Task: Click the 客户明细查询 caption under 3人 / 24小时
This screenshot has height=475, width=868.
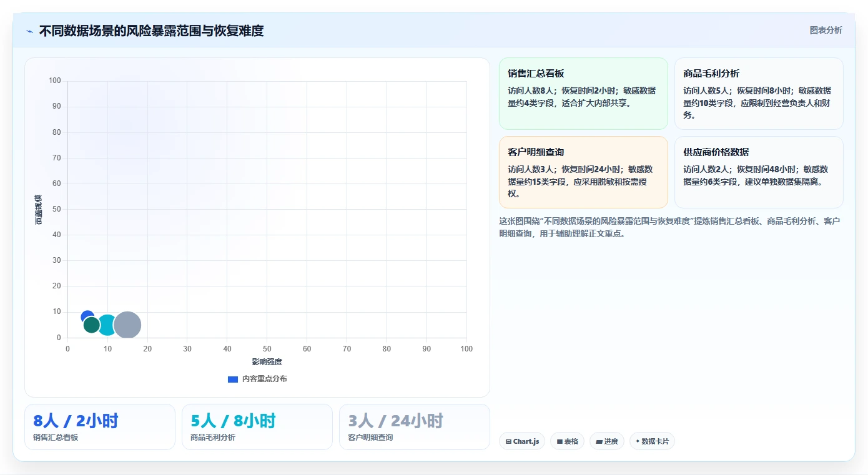Action: coord(370,438)
